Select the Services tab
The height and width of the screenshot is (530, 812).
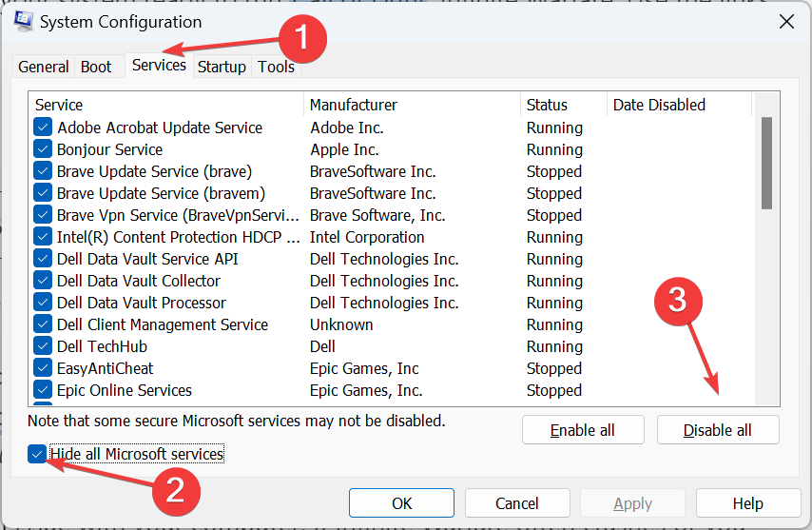pyautogui.click(x=159, y=66)
